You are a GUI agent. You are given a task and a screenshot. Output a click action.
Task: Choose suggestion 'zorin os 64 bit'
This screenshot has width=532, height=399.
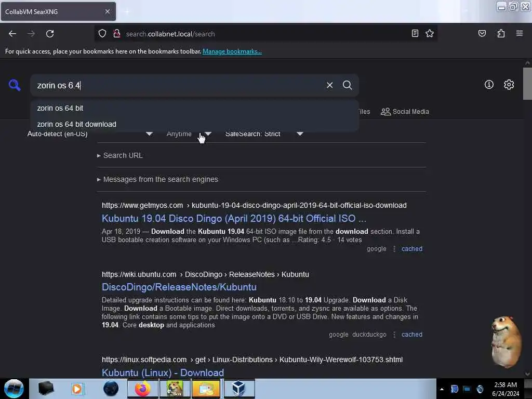[195, 108]
